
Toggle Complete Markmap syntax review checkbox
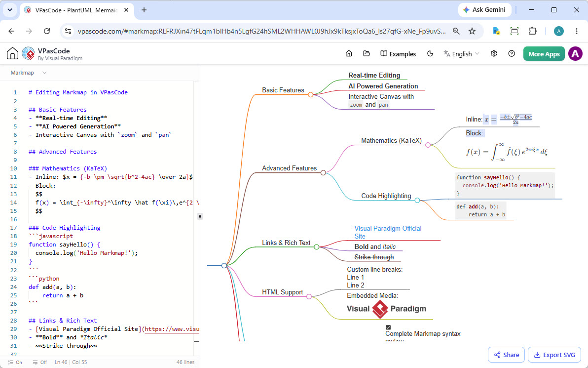point(388,327)
